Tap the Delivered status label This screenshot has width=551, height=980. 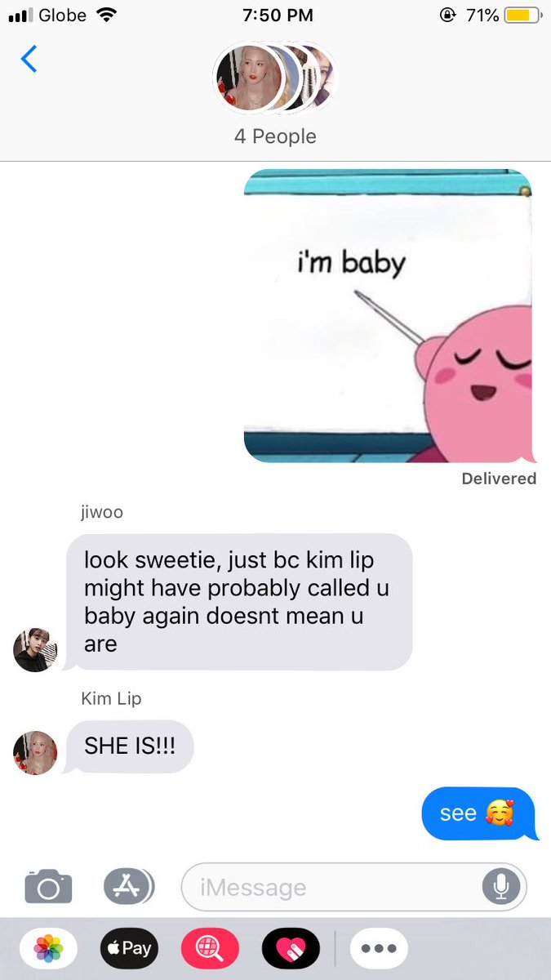coord(499,479)
